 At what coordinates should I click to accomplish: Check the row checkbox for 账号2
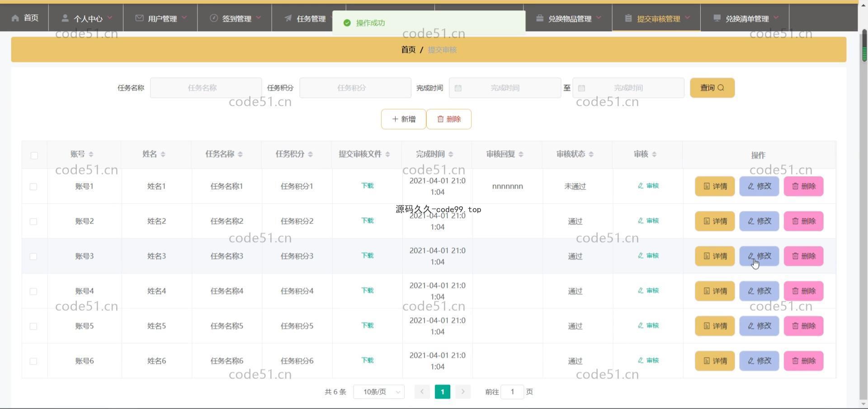coord(33,221)
